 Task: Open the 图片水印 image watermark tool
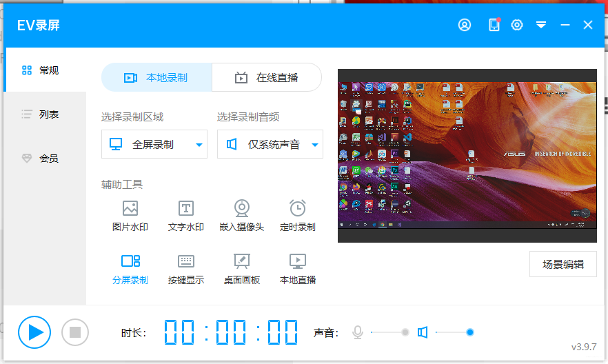point(130,216)
